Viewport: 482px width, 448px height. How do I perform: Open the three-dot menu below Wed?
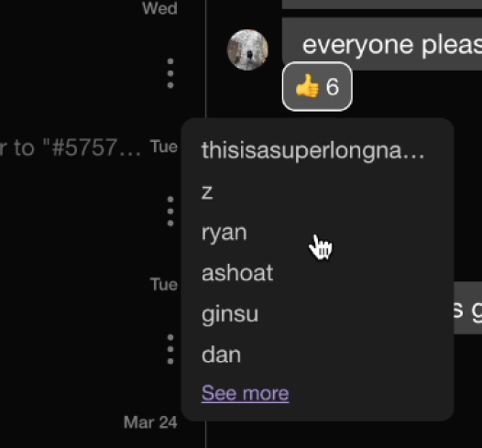pyautogui.click(x=170, y=73)
